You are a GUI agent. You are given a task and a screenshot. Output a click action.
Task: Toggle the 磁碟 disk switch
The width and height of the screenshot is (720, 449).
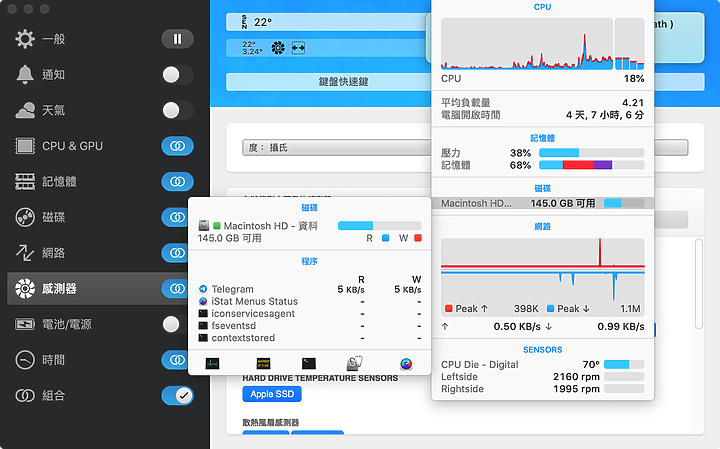pyautogui.click(x=175, y=217)
